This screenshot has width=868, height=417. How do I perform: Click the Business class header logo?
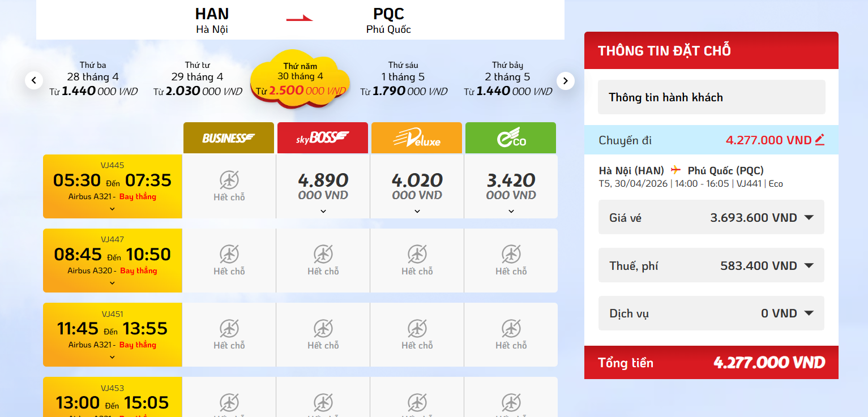click(x=229, y=138)
